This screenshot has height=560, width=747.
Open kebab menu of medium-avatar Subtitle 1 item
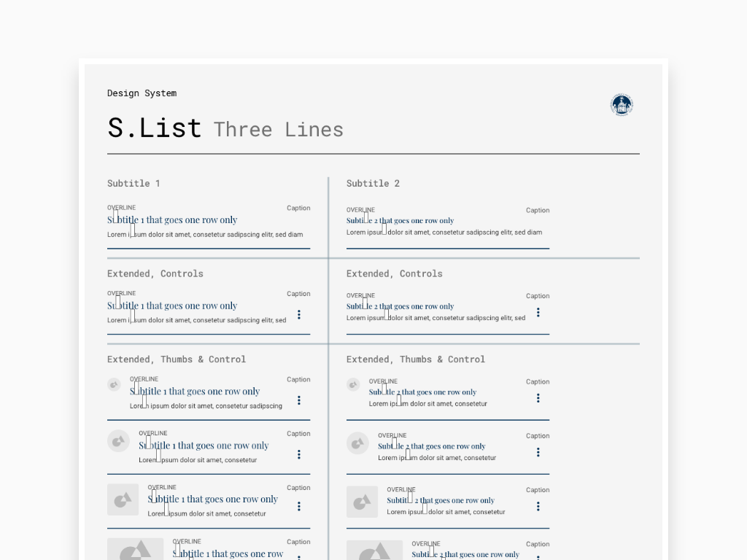[x=298, y=454]
